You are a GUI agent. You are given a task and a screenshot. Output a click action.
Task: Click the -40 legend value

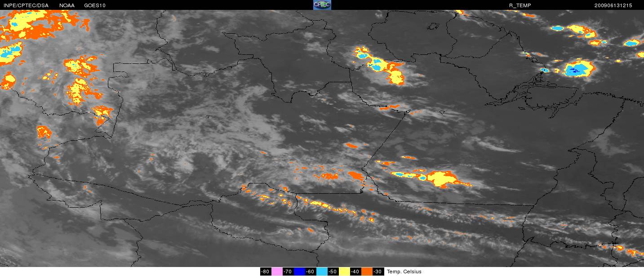click(x=355, y=272)
